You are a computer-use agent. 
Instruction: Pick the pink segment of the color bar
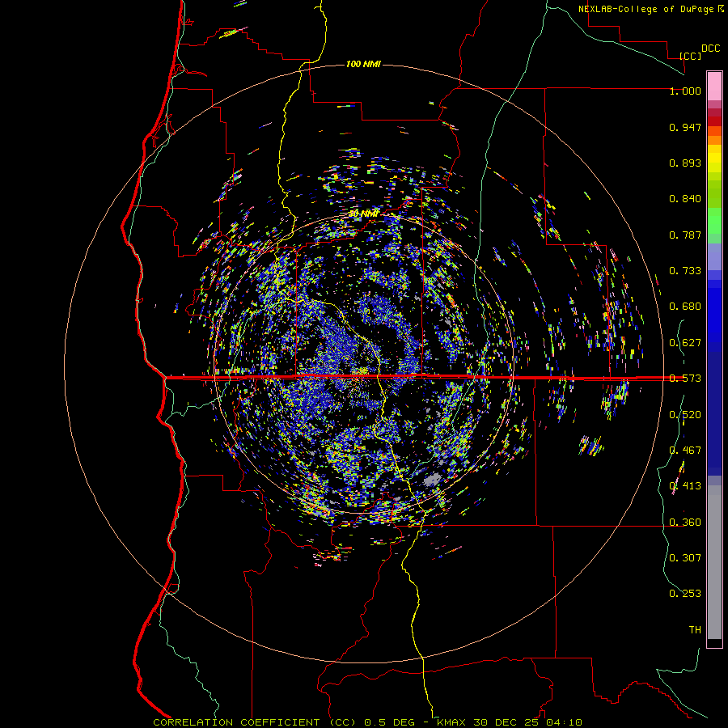(714, 86)
